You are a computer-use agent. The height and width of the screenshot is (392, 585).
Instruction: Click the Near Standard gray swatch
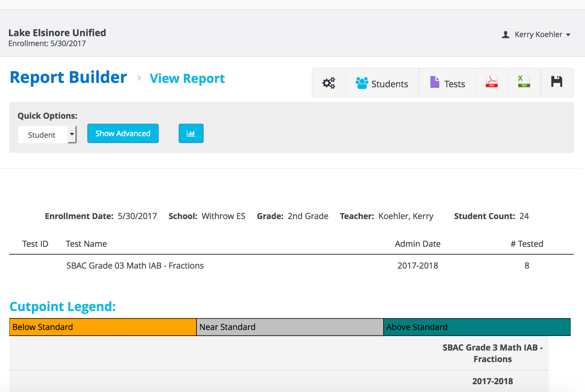click(290, 327)
